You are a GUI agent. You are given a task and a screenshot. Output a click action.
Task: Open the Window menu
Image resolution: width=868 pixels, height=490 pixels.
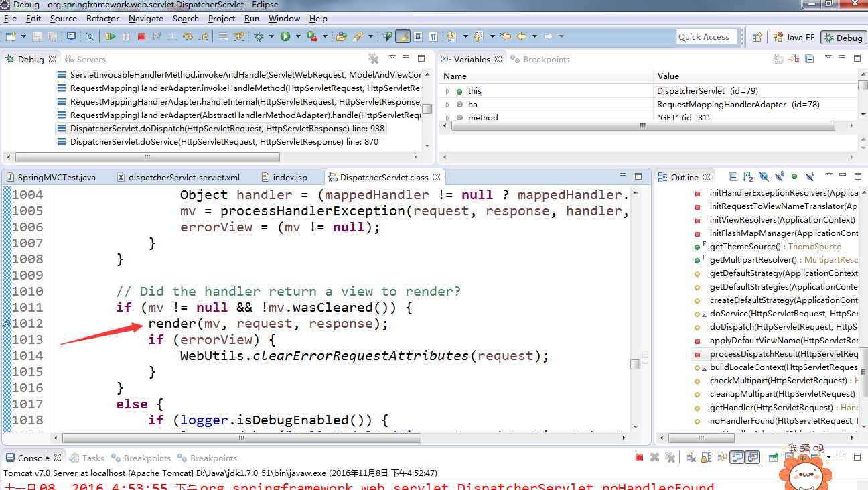[284, 18]
